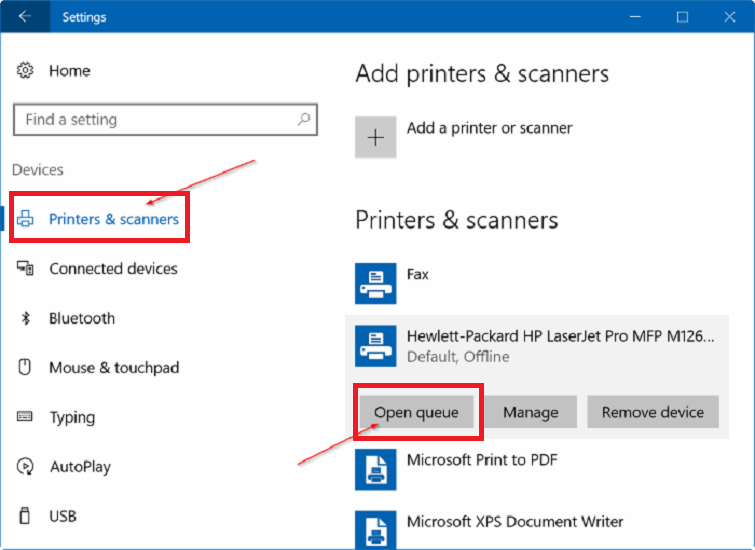Select the Fax printer icon
Screen dimensions: 755x550
click(376, 284)
